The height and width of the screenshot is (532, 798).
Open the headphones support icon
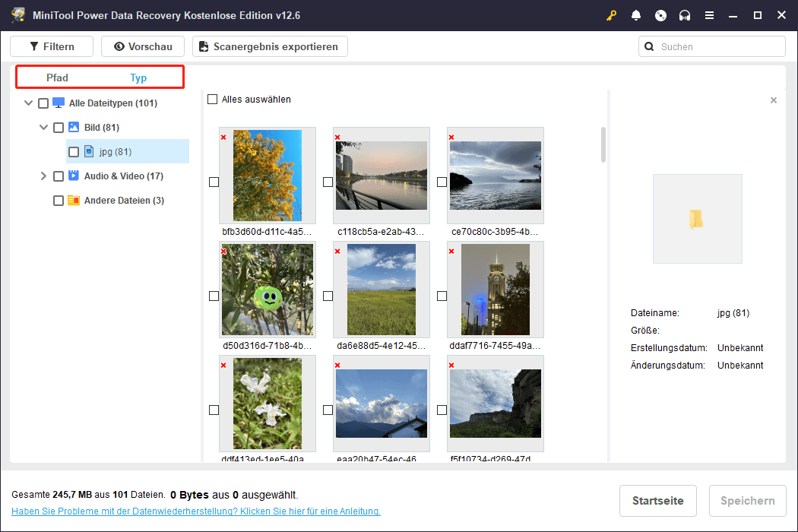[685, 15]
